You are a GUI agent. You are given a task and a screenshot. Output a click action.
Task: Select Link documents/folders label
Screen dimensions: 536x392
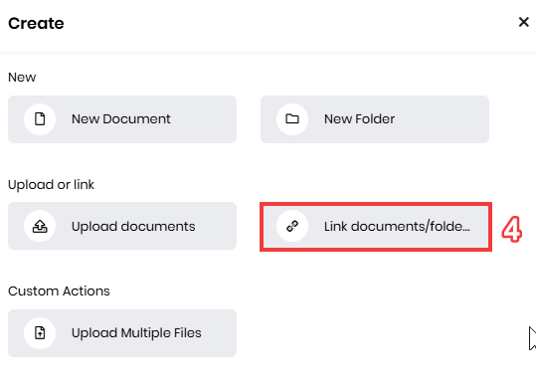click(397, 227)
